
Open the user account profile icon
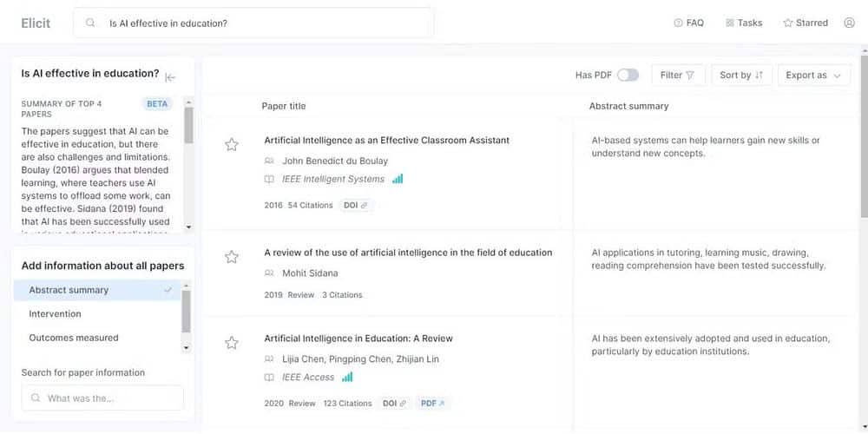pyautogui.click(x=849, y=23)
